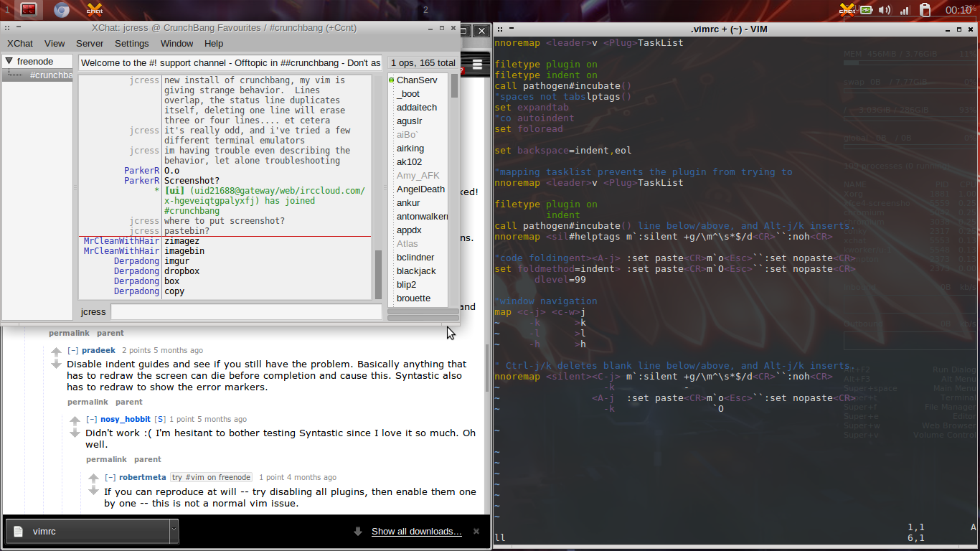Image resolution: width=980 pixels, height=551 pixels.
Task: Collapse robertmeta's comment with the [–] toggle
Action: [110, 478]
